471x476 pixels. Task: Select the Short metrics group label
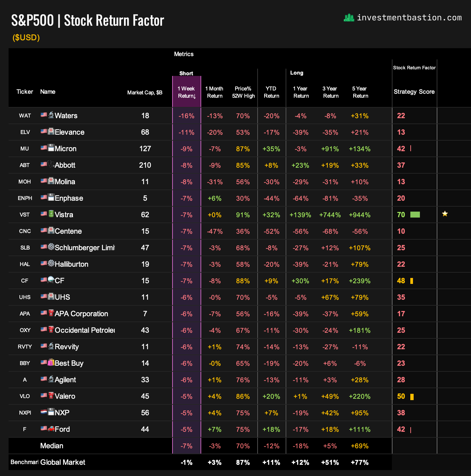(x=186, y=73)
